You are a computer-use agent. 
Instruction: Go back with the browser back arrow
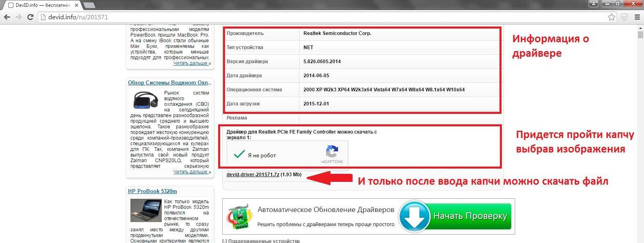[x=7, y=17]
